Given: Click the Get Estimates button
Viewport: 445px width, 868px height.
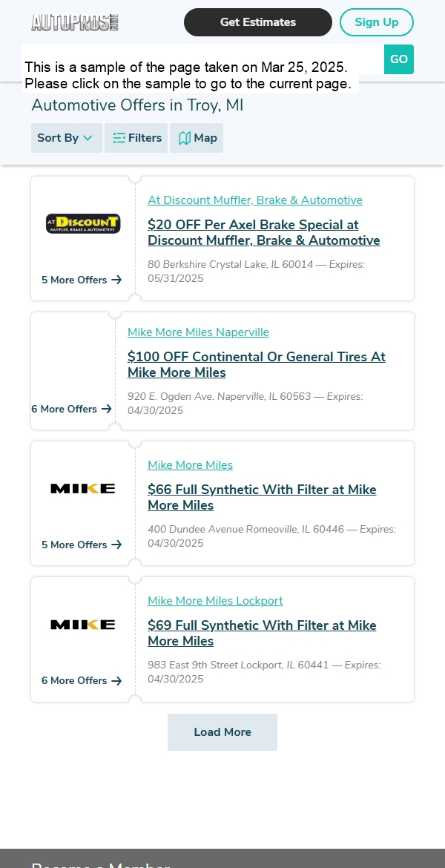Looking at the screenshot, I should [x=258, y=22].
